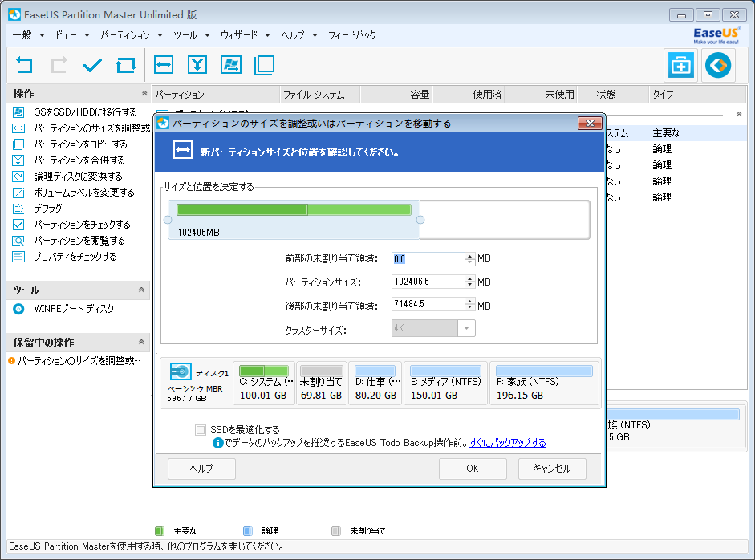Click the タイプ column header
The width and height of the screenshot is (755, 560).
pyautogui.click(x=697, y=95)
